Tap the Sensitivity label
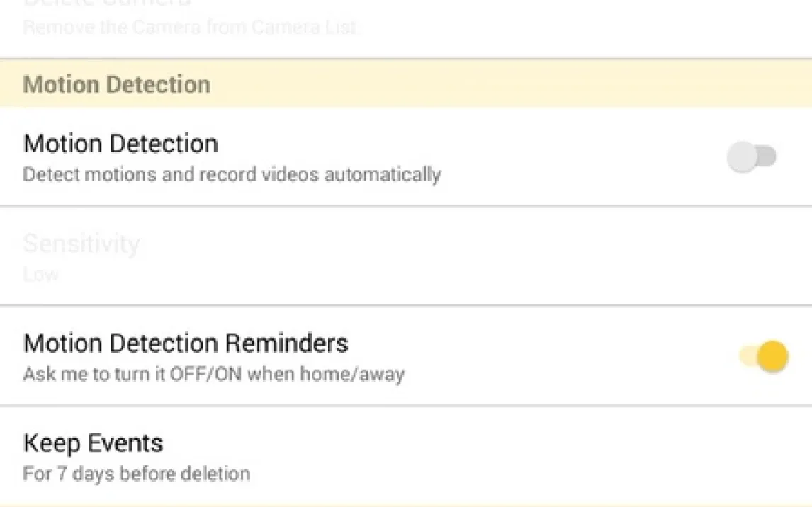 pyautogui.click(x=81, y=243)
